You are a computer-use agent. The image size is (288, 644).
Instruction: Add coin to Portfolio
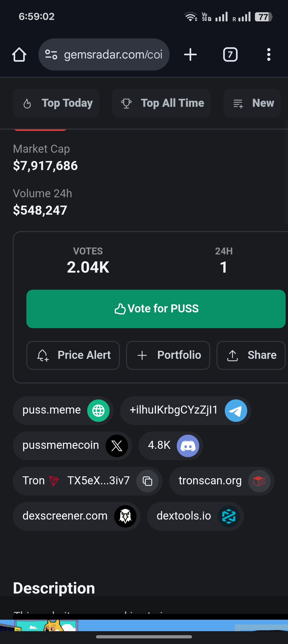click(168, 355)
